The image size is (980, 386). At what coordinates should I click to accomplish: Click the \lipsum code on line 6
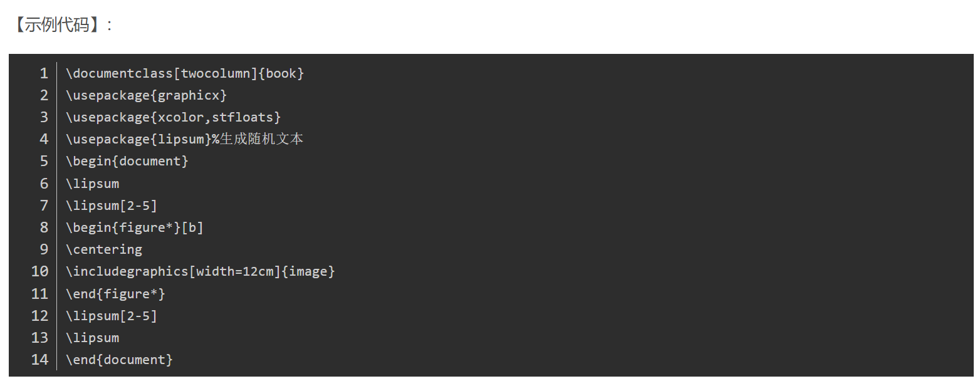pyautogui.click(x=92, y=184)
